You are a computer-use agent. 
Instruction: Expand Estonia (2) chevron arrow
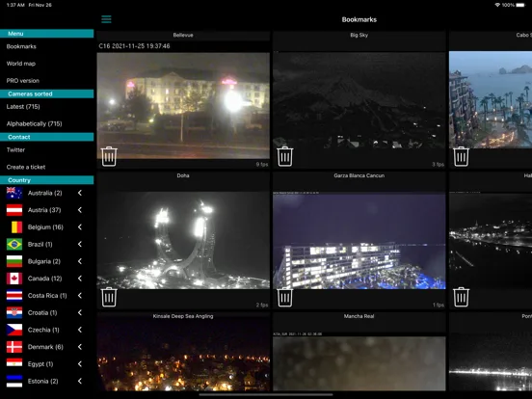[80, 381]
